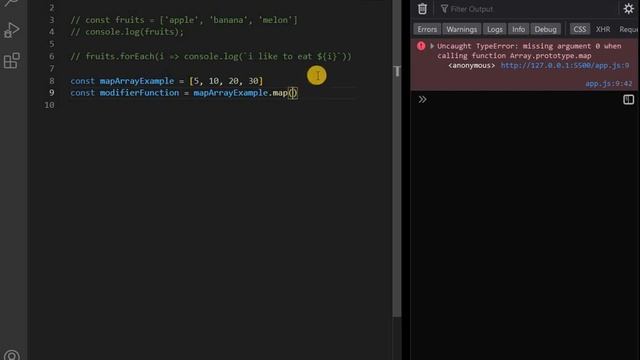Open the Search icon in the activity bar
The width and height of the screenshot is (640, 360).
pyautogui.click(x=11, y=3)
